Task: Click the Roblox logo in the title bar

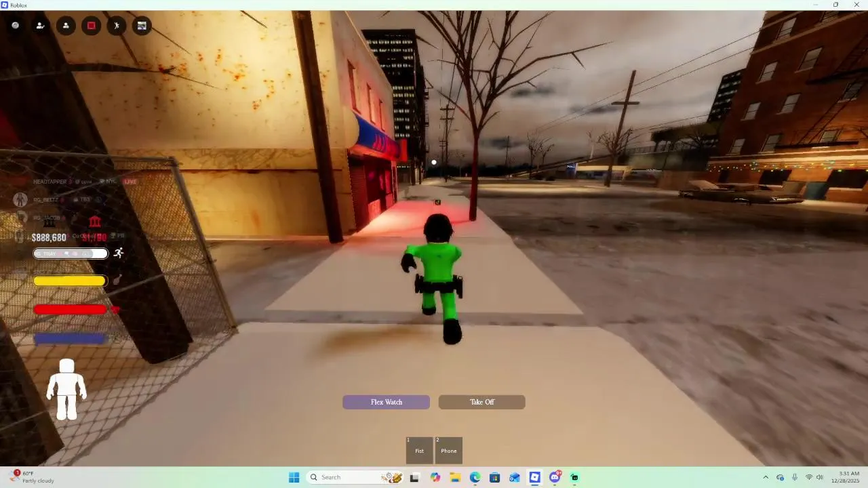Action: tap(5, 5)
